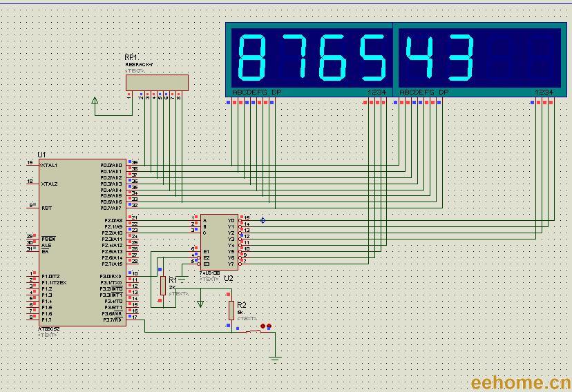
Task: Click the Y7 output label on U2
Action: point(231,264)
